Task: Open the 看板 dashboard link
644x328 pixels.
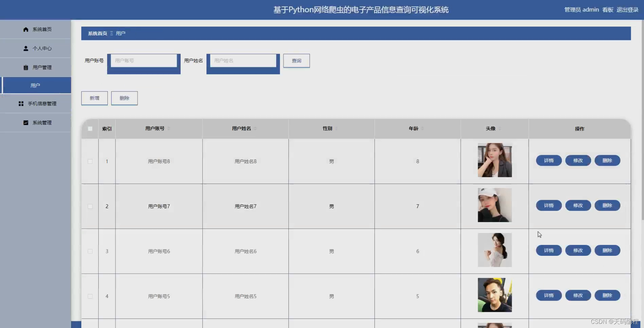Action: tap(608, 10)
